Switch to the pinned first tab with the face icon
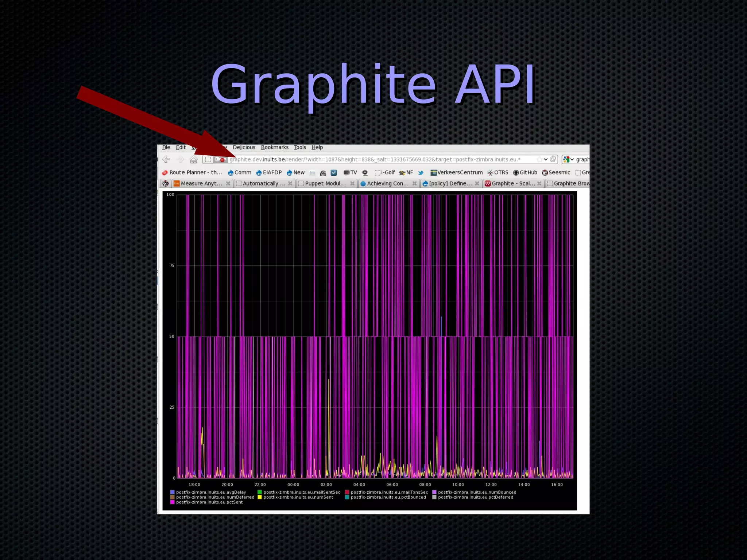This screenshot has height=560, width=747. (x=166, y=183)
